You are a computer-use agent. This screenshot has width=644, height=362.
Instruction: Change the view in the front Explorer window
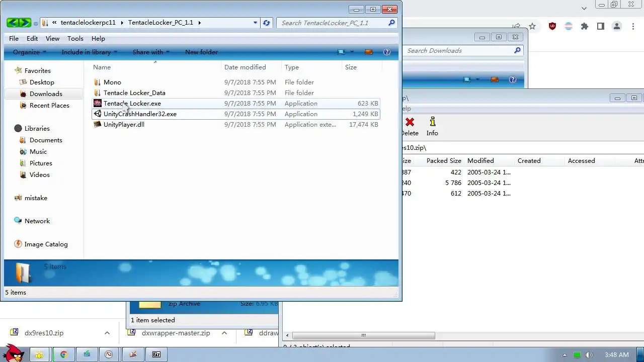tap(342, 52)
